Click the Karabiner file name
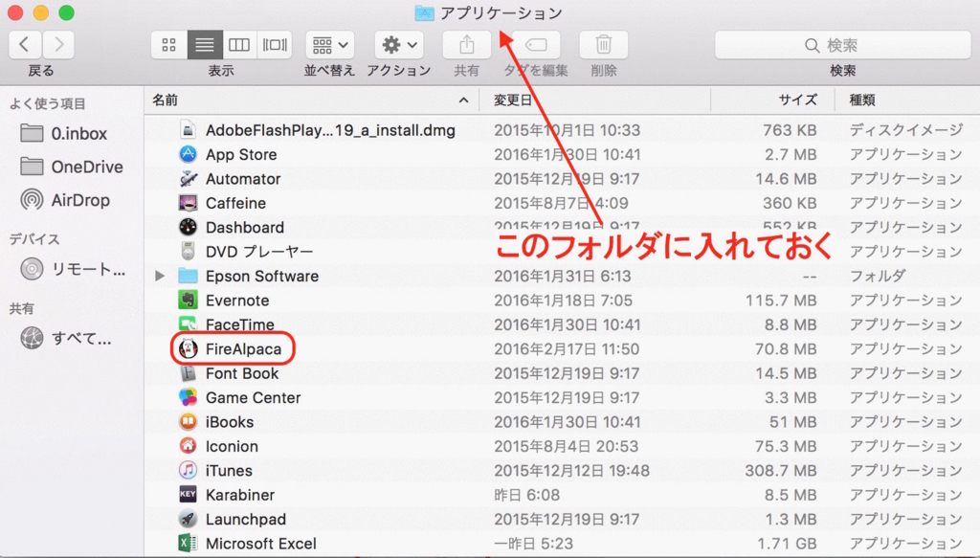Screen dimensions: 980x558 click(240, 495)
